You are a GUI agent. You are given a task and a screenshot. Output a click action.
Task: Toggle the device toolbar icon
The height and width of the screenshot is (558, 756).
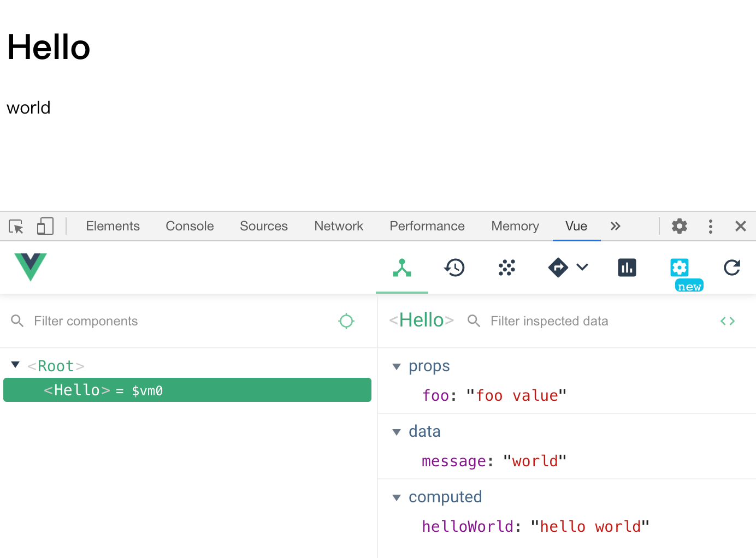pos(45,226)
